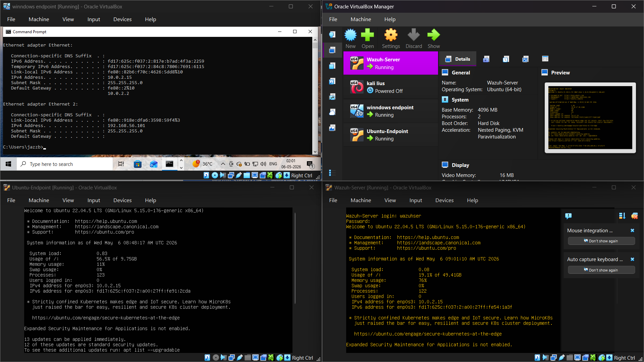Click mouse integration indicator in winndows endpoint status bar
Image resolution: width=644 pixels, height=362 pixels.
click(279, 175)
